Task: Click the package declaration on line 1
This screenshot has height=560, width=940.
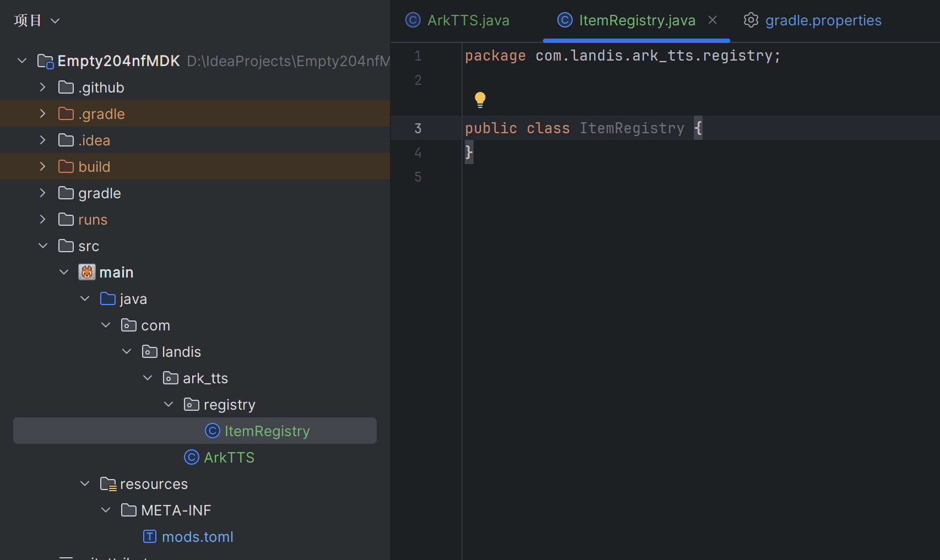Action: click(623, 56)
